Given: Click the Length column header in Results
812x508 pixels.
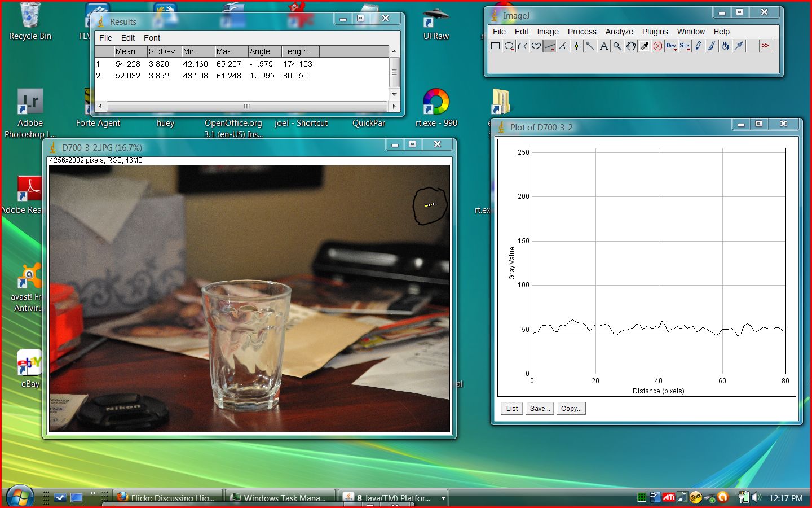Looking at the screenshot, I should 301,51.
